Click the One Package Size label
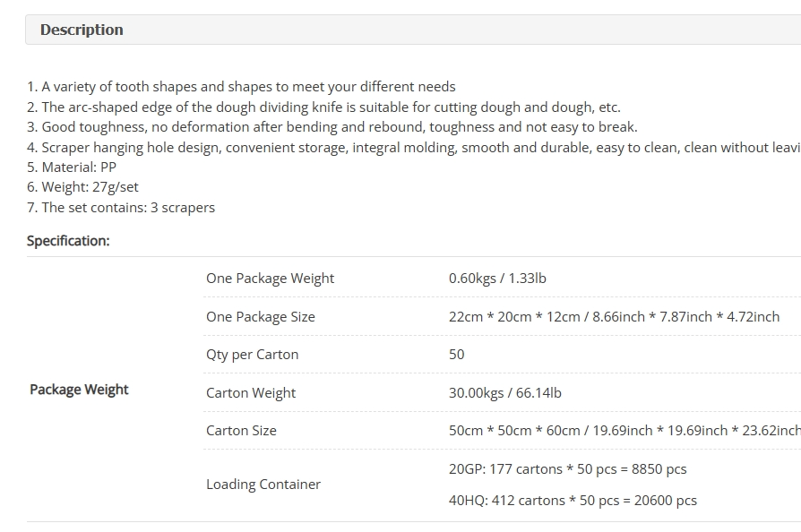 [261, 316]
